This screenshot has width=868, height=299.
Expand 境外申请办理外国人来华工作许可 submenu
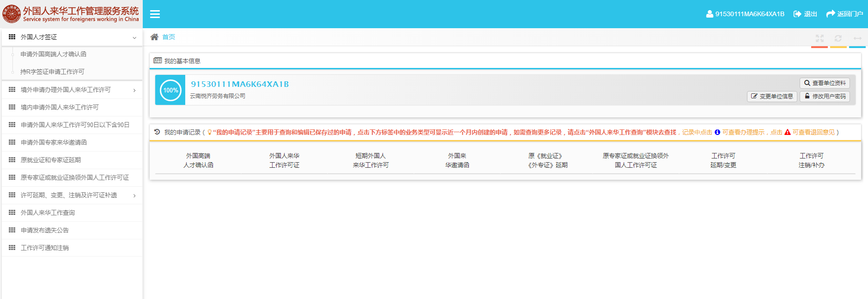134,90
